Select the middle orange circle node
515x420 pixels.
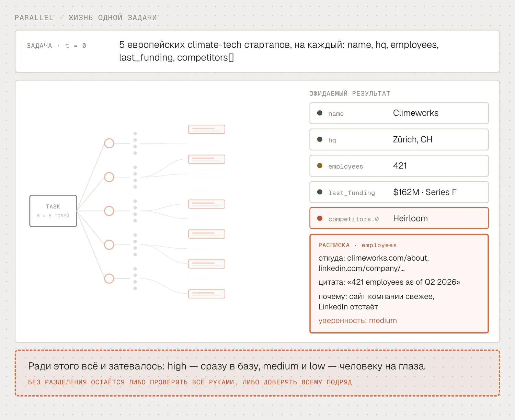[x=109, y=211]
